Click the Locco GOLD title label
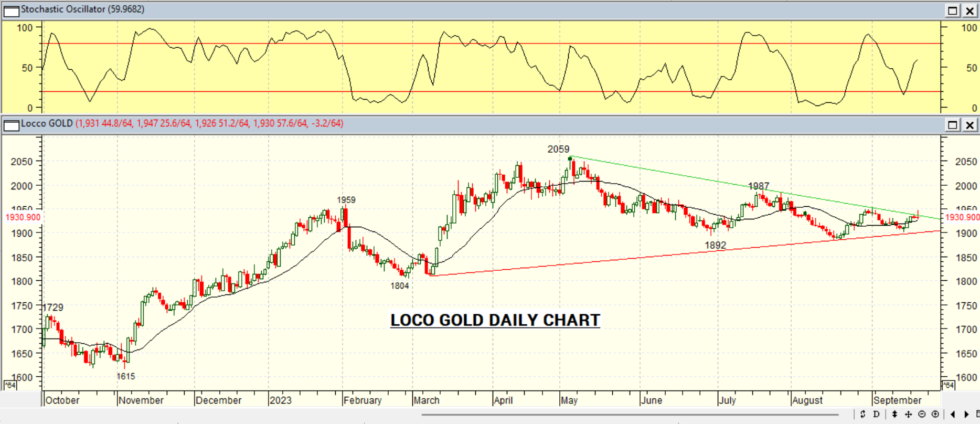The height and width of the screenshot is (424, 980). [x=47, y=124]
